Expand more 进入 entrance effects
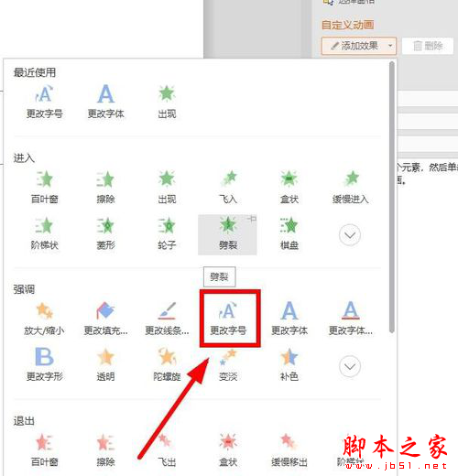 pos(350,235)
